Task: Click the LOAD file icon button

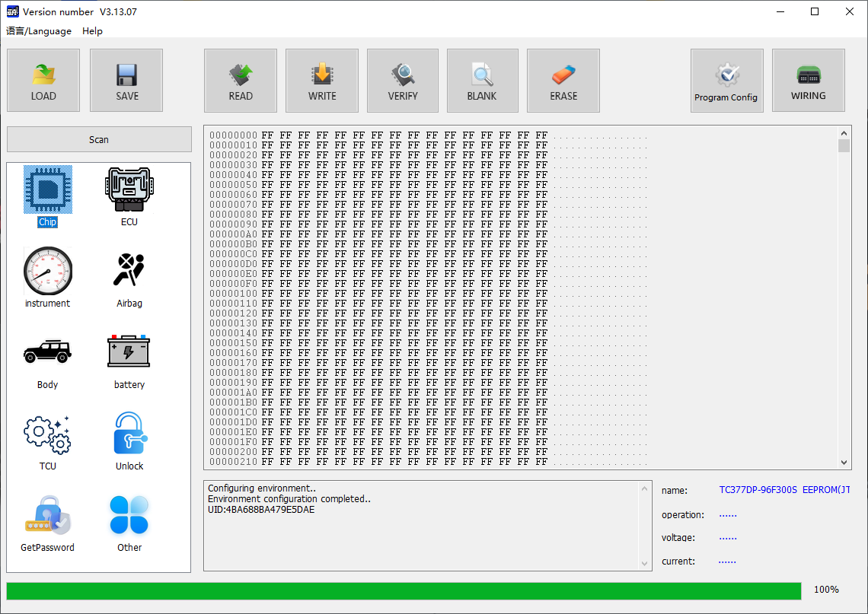Action: (43, 80)
